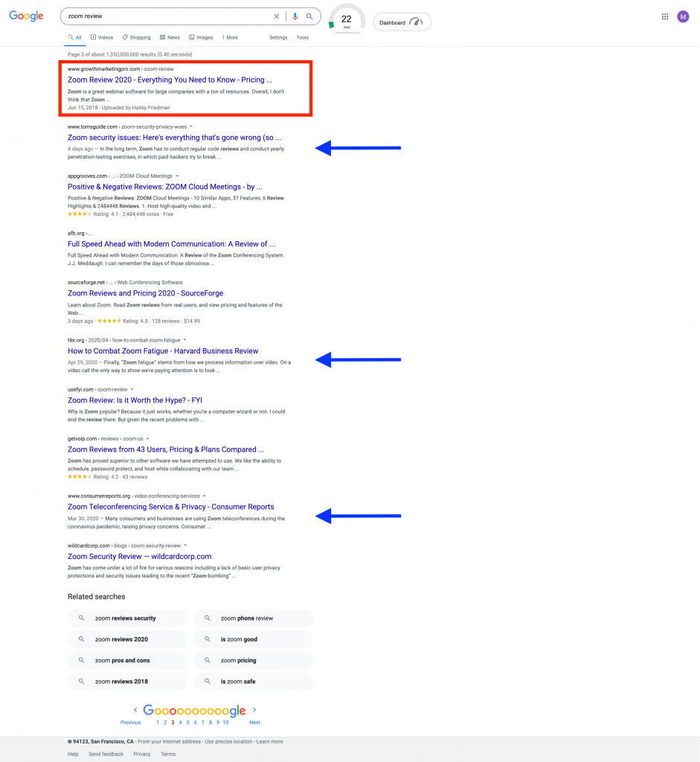Expand getvoip.com result URL dropdown arrow
This screenshot has height=762, width=700.
click(148, 439)
